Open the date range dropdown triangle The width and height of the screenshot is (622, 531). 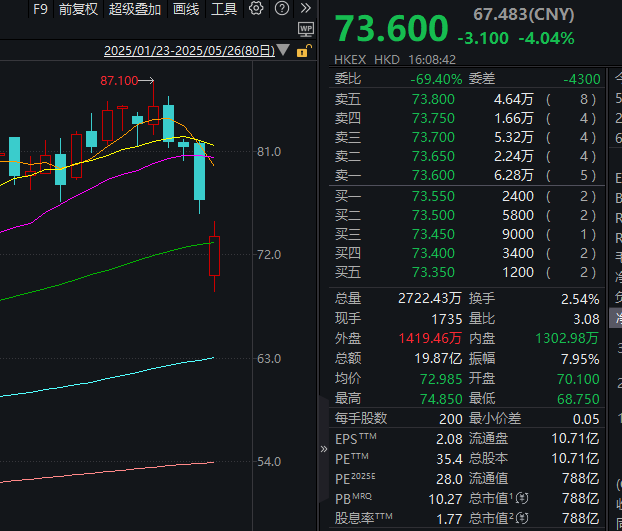(284, 50)
